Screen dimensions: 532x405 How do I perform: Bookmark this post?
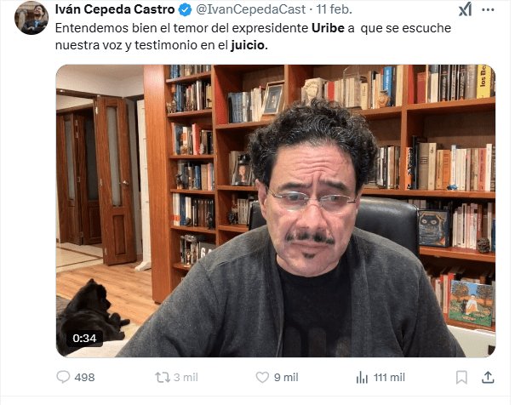[x=461, y=377]
